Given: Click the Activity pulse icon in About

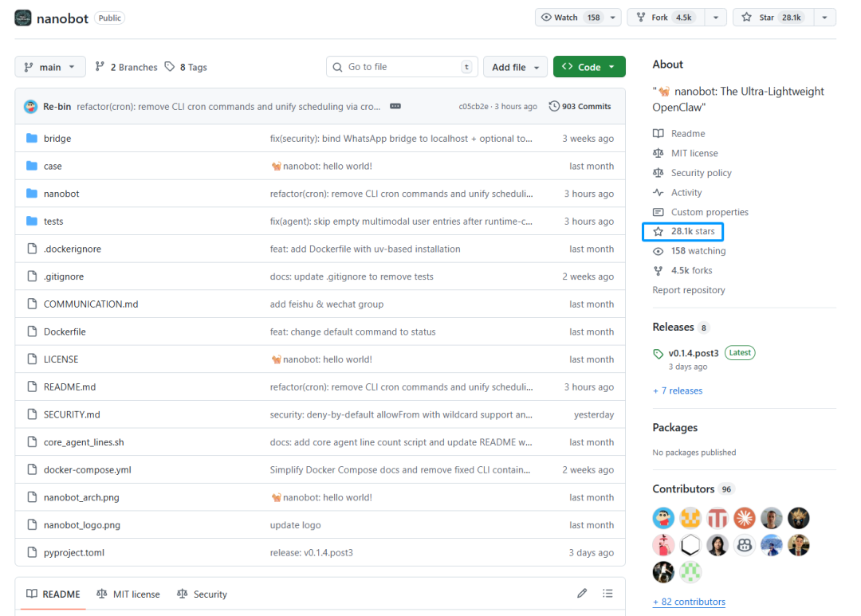Looking at the screenshot, I should click(x=658, y=193).
